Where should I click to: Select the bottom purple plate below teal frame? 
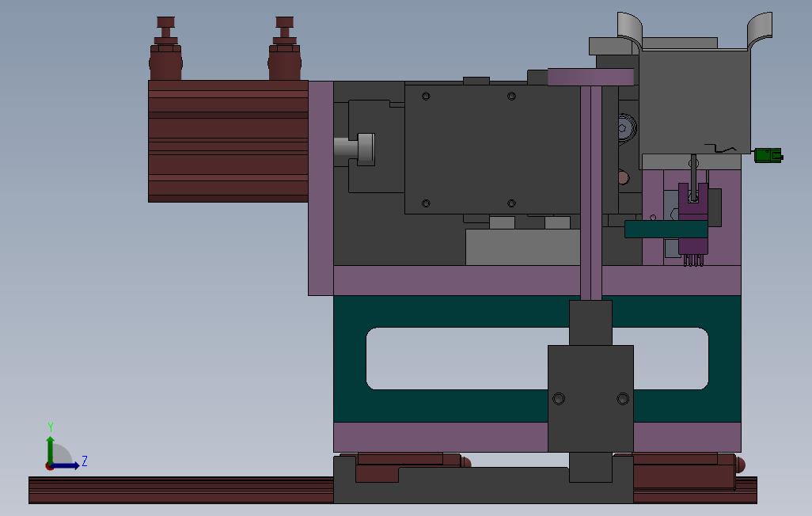[441, 437]
